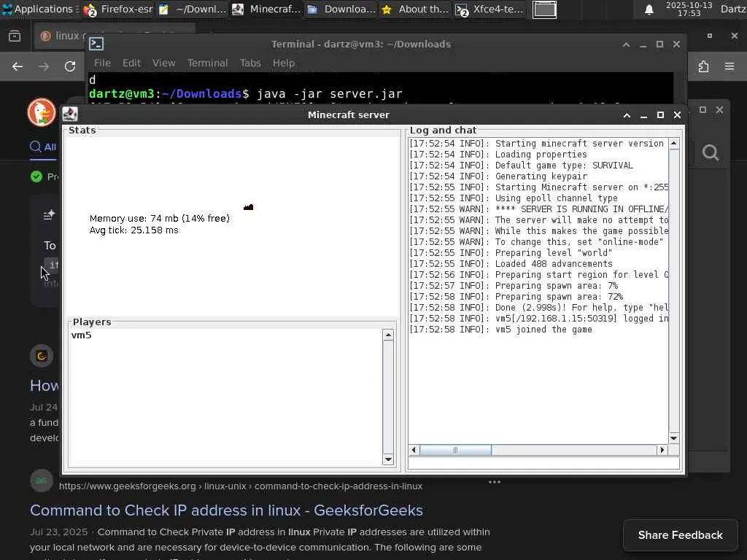Screen dimensions: 747x560
Task: Click the Players list scroll down arrow
Action: point(388,459)
